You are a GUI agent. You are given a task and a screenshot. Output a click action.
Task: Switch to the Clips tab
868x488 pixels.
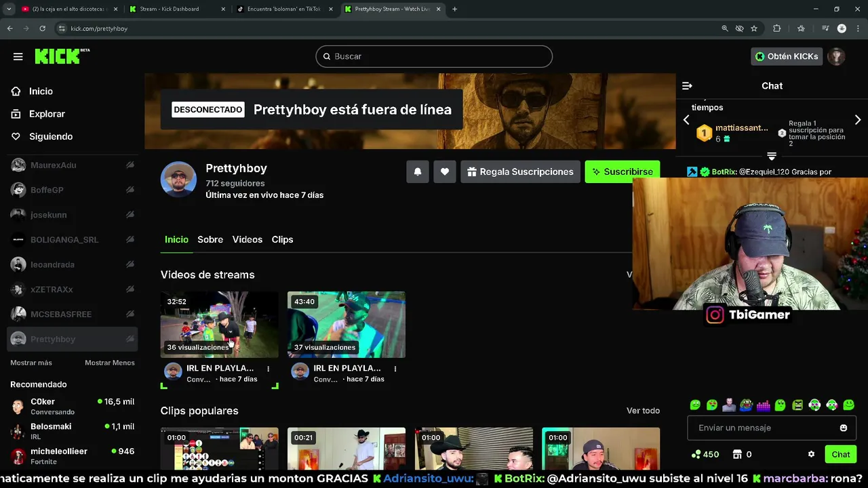click(x=283, y=239)
